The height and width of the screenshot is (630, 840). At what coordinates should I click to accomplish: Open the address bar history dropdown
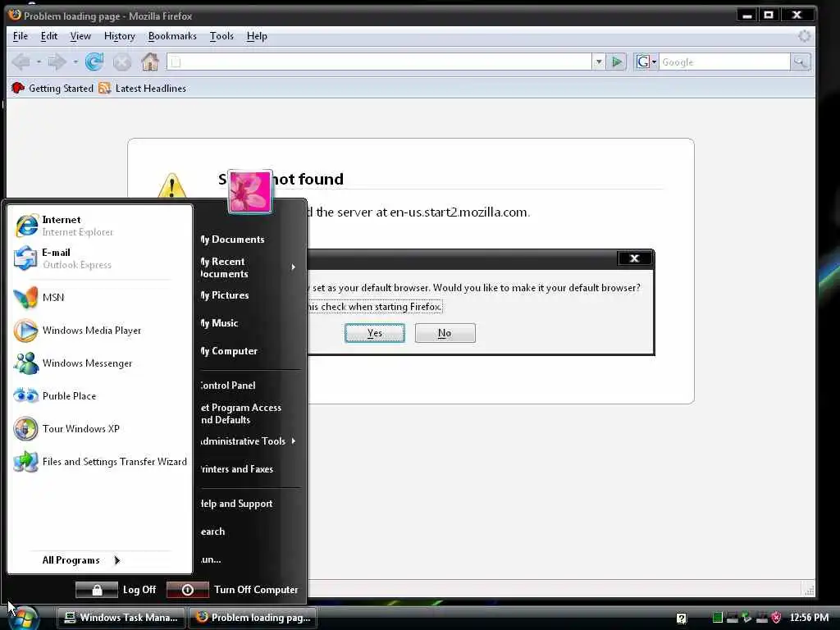tap(598, 62)
